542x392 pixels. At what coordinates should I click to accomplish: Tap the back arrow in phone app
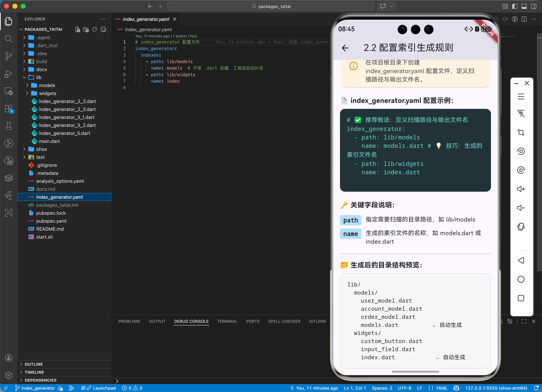click(345, 48)
